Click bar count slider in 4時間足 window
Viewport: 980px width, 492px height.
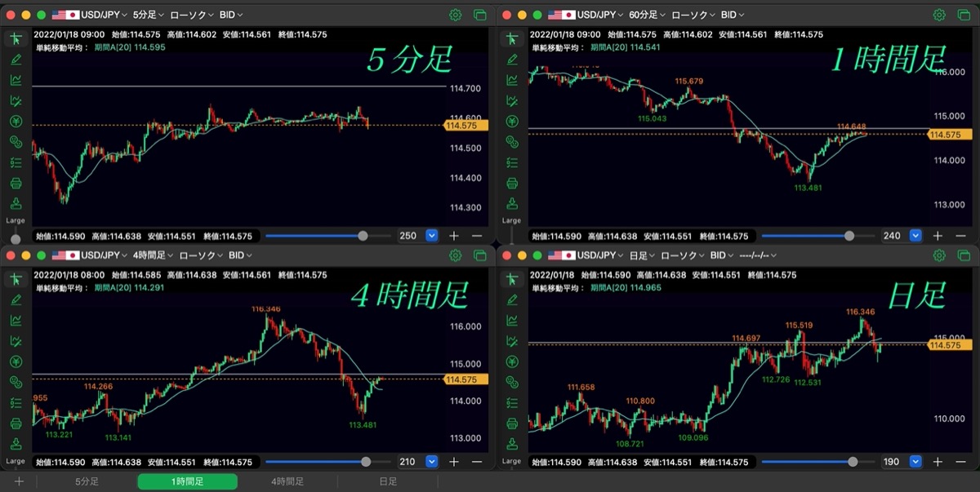pos(327,462)
